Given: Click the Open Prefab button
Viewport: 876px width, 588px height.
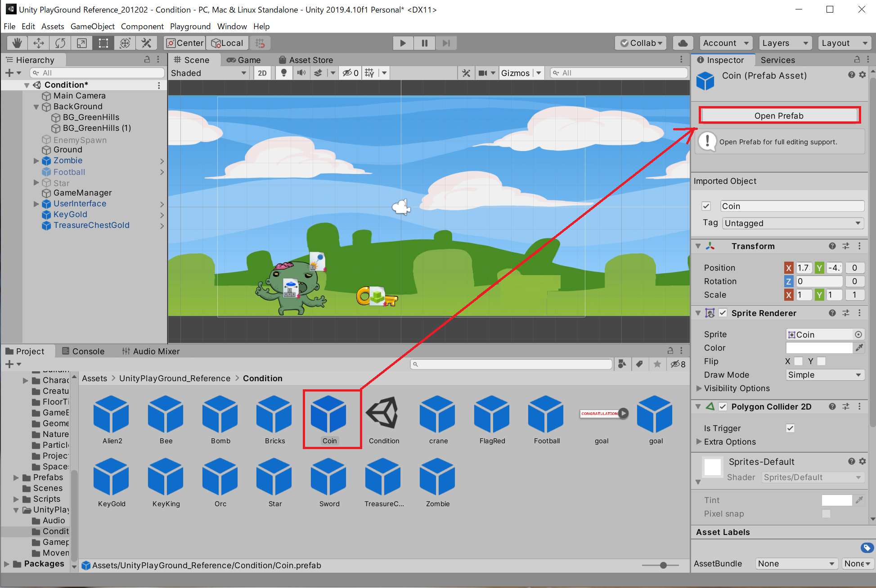Looking at the screenshot, I should point(779,116).
